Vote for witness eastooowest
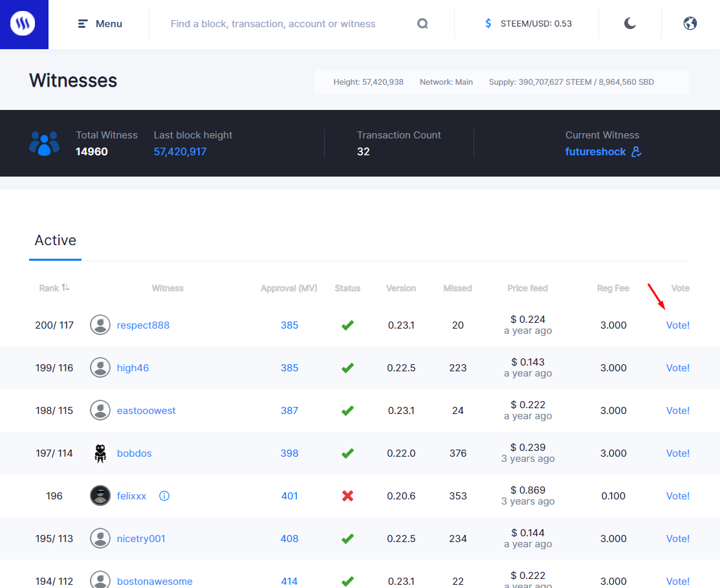This screenshot has height=588, width=720. coord(678,410)
